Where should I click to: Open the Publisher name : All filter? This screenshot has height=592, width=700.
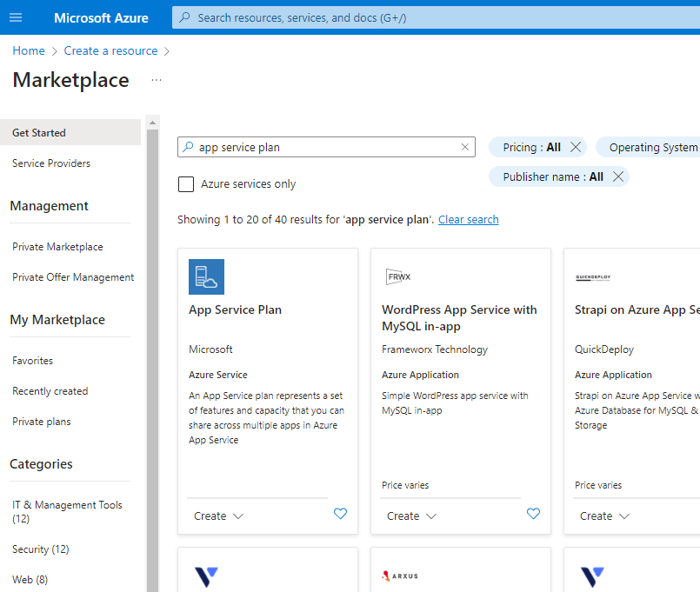pos(553,176)
